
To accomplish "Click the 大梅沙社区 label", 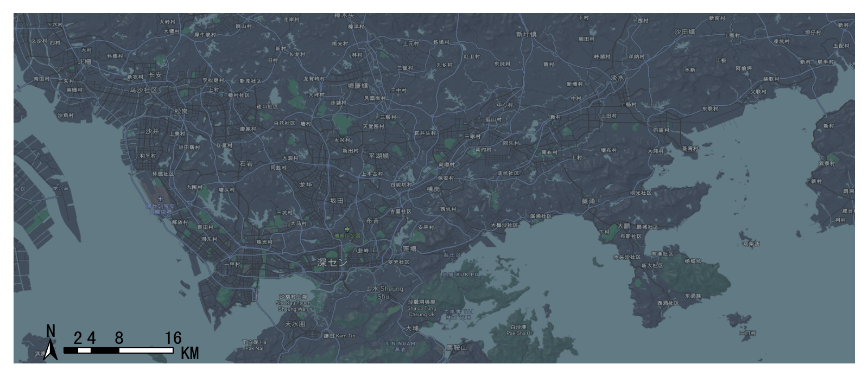I will click(505, 225).
